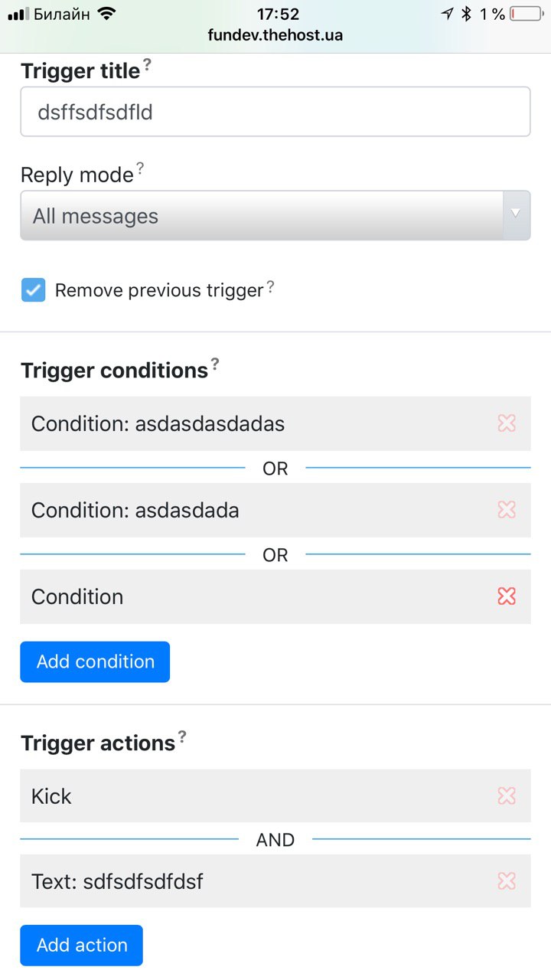Focus the Trigger title input field
551x980 pixels.
pos(275,112)
